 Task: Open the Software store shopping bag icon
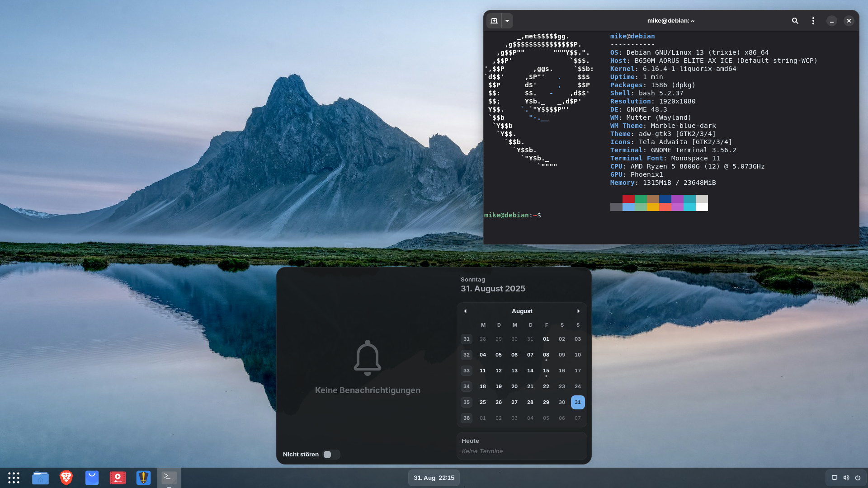pos(92,478)
